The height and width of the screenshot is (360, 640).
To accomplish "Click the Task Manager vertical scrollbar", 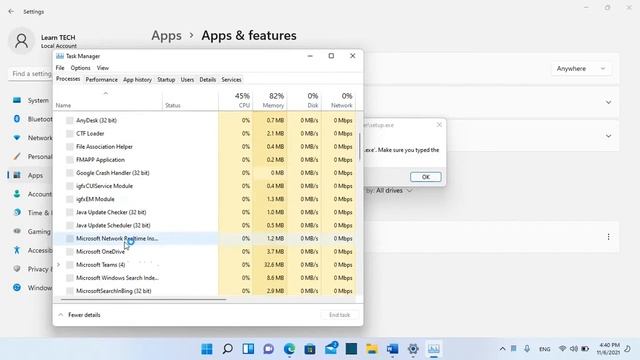I will click(x=360, y=147).
